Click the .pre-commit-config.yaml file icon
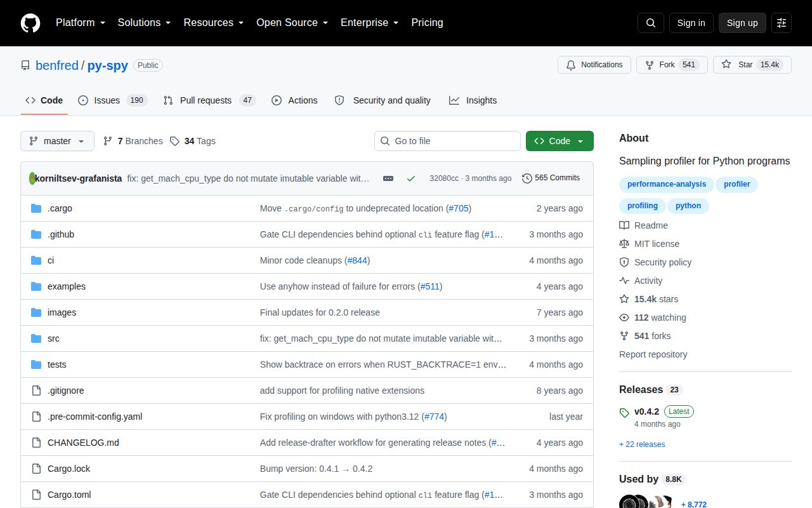Image resolution: width=812 pixels, height=508 pixels. 36,417
